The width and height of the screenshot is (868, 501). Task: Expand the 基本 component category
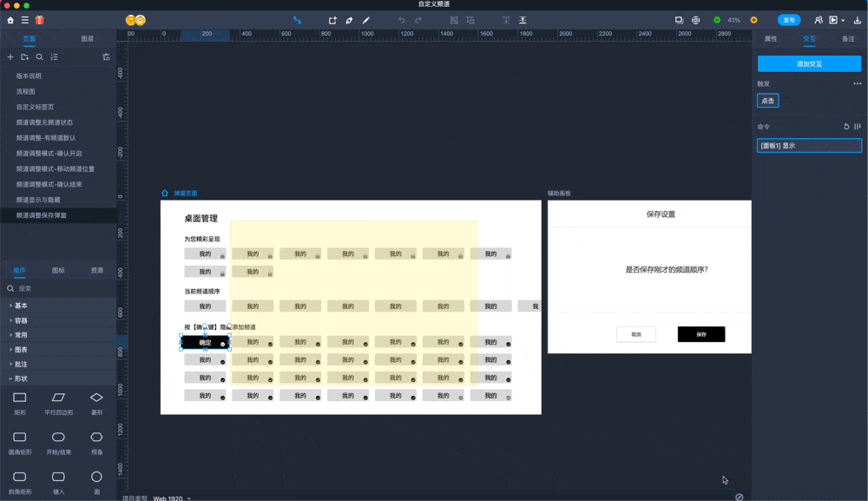[x=19, y=306]
